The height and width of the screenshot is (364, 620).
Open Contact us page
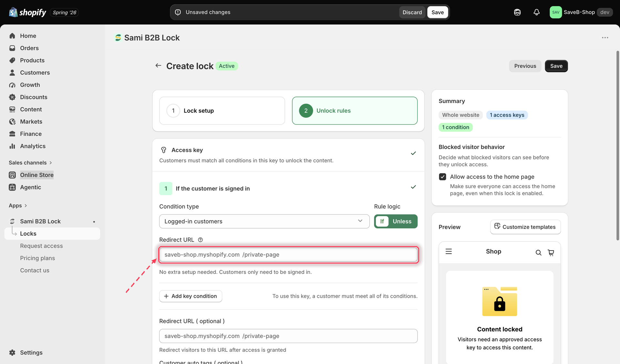point(35,270)
